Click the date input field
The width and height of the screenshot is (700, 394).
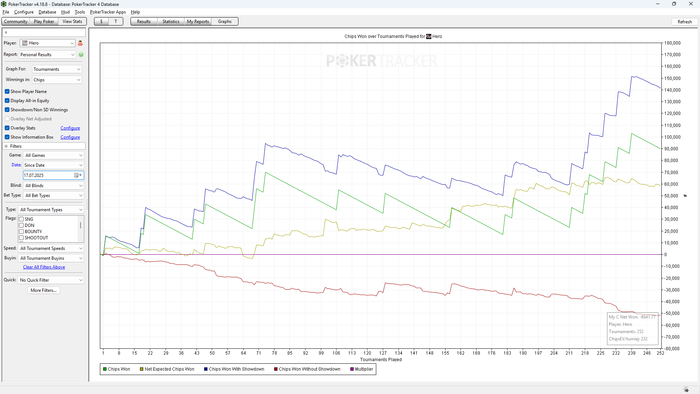coord(49,175)
